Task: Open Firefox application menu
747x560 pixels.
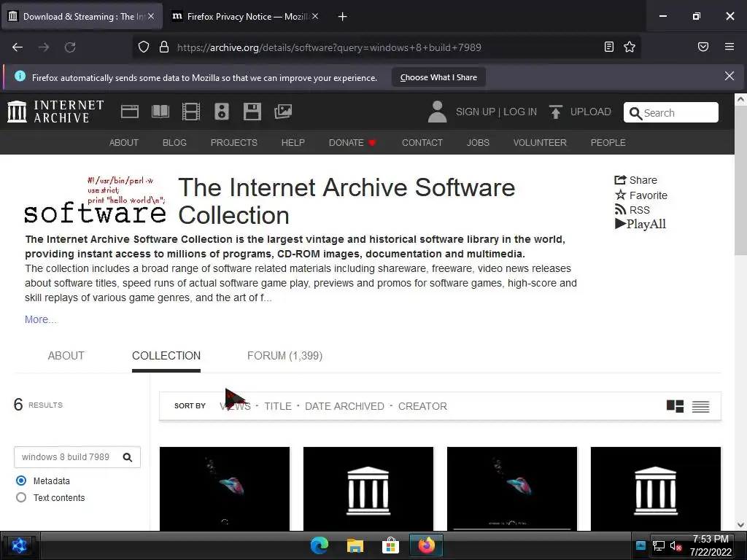Action: click(729, 47)
